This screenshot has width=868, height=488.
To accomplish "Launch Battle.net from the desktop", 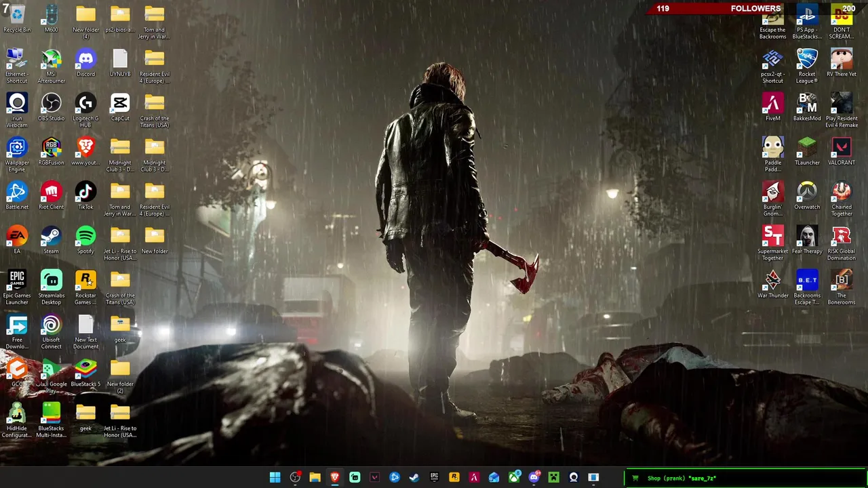I will [17, 195].
